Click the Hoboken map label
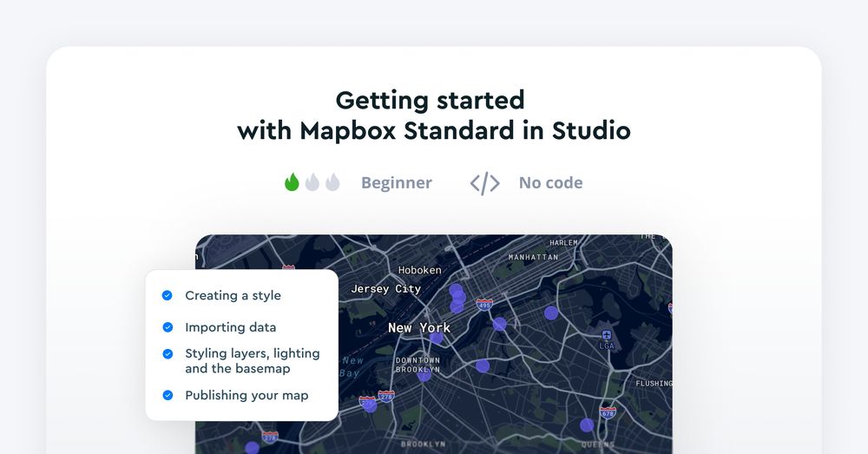 pos(419,270)
